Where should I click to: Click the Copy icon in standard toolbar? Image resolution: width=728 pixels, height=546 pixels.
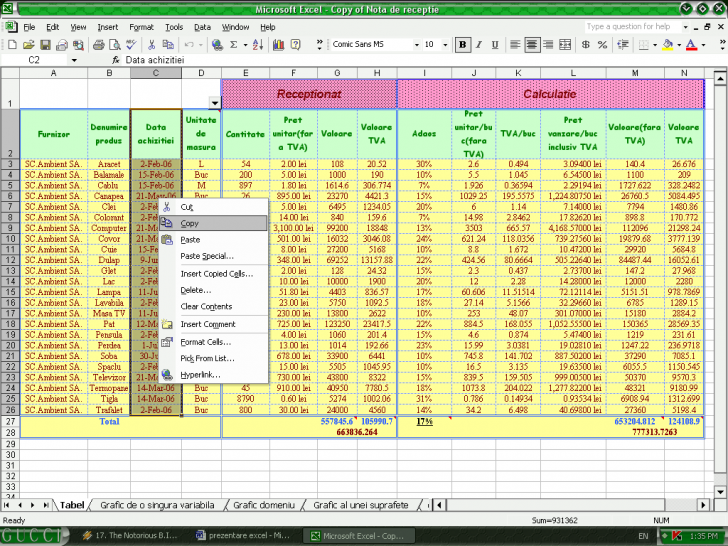point(168,45)
